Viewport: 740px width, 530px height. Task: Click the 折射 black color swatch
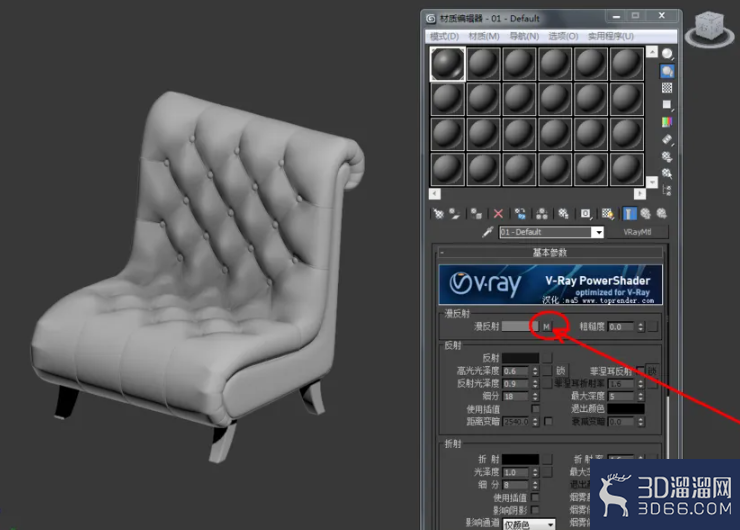click(520, 459)
